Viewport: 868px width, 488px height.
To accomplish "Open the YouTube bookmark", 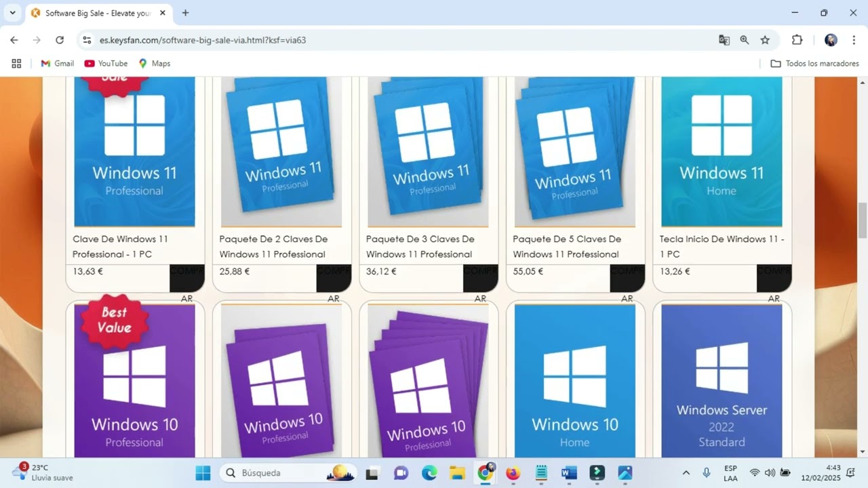I will point(106,64).
